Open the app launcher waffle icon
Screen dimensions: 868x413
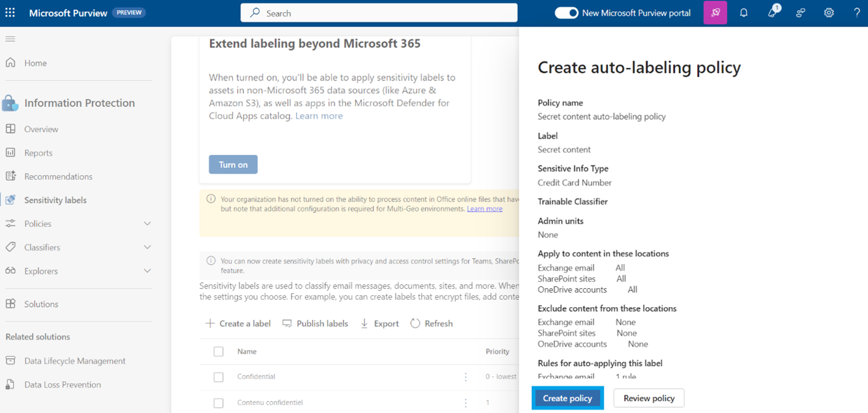click(10, 13)
